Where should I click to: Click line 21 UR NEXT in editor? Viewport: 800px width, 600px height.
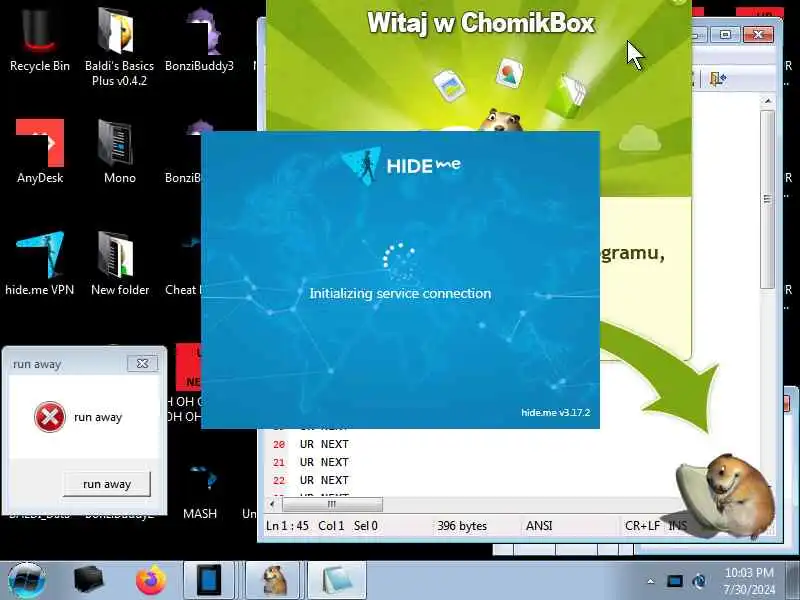(324, 462)
